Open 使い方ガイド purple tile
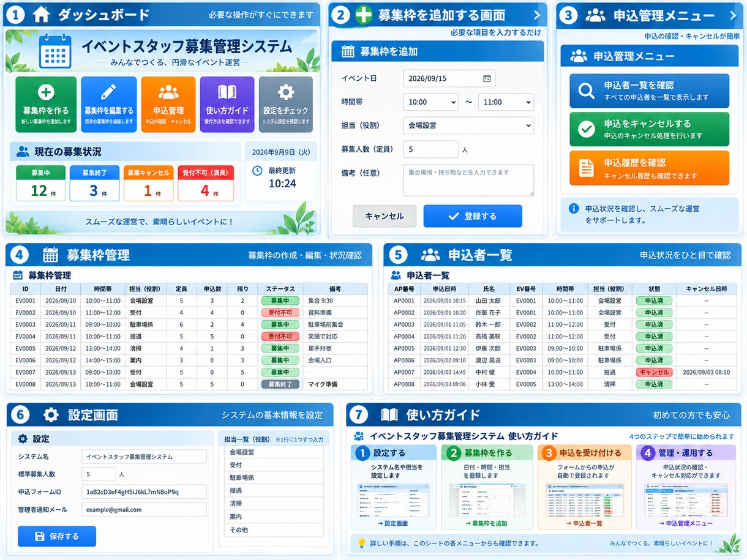The height and width of the screenshot is (560, 747). click(x=227, y=104)
